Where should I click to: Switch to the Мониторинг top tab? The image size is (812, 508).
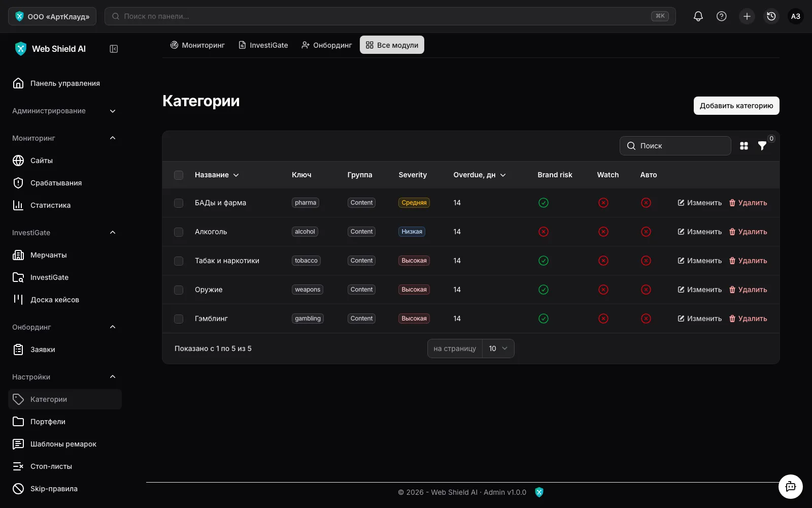(x=197, y=45)
